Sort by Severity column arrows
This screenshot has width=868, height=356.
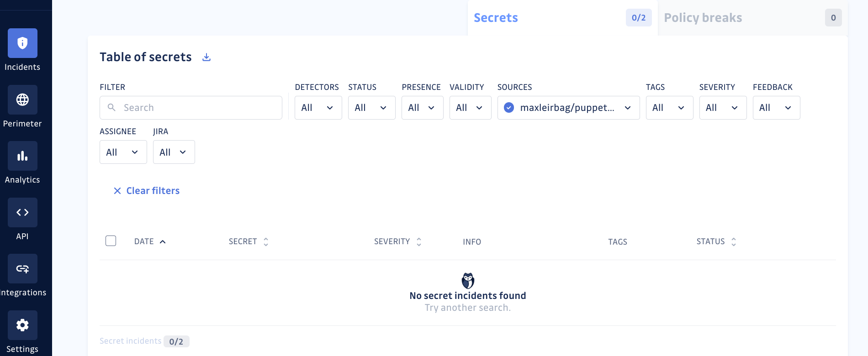click(x=419, y=242)
